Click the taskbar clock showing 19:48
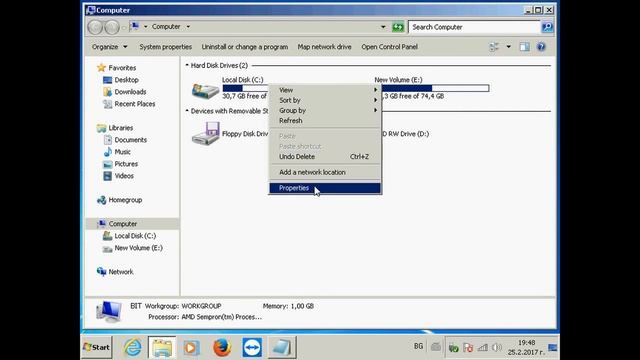The height and width of the screenshot is (360, 640). coord(527,342)
